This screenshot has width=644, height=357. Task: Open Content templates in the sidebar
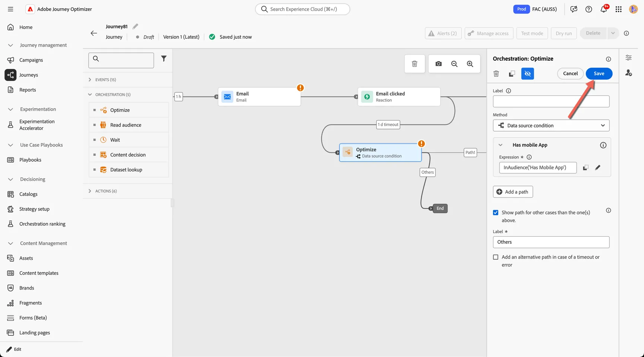pos(39,273)
